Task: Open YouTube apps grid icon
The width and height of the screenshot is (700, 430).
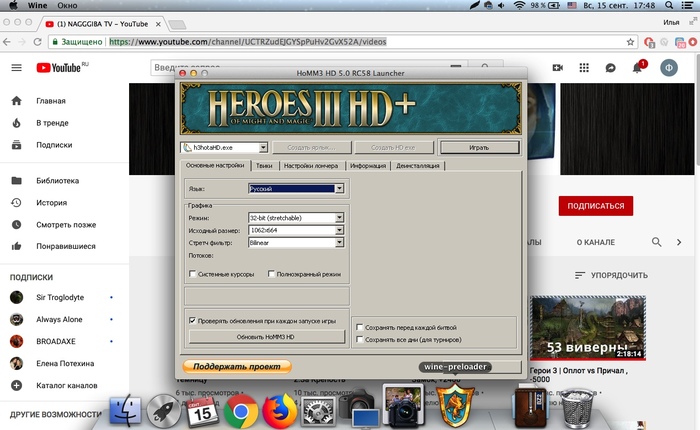Action: (584, 68)
